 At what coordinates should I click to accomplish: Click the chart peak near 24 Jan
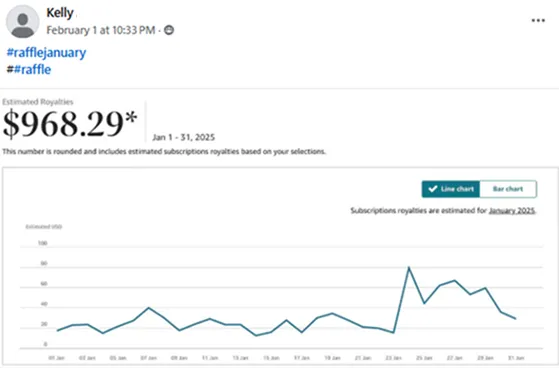click(x=409, y=267)
